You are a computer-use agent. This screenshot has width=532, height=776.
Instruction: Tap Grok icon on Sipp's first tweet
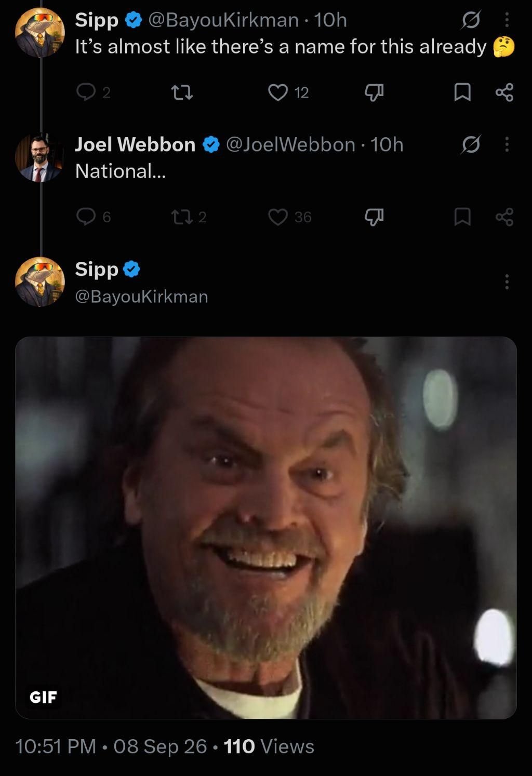click(x=470, y=20)
